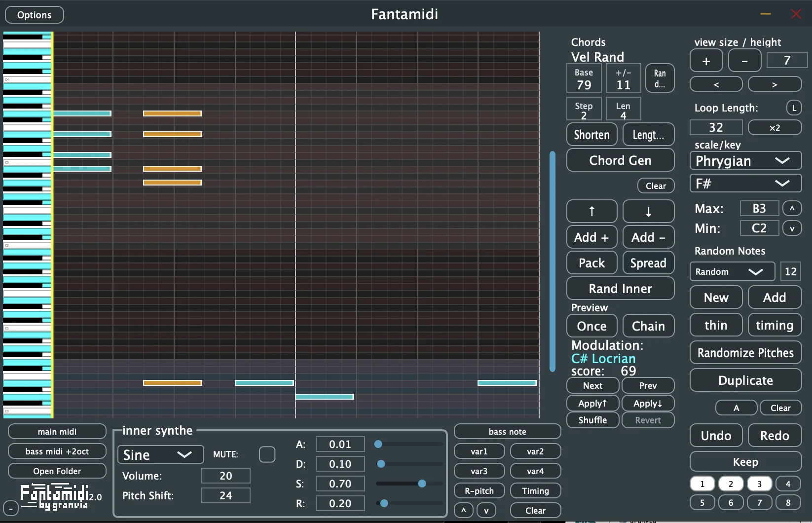Open the Sine waveform dropdown

click(159, 454)
